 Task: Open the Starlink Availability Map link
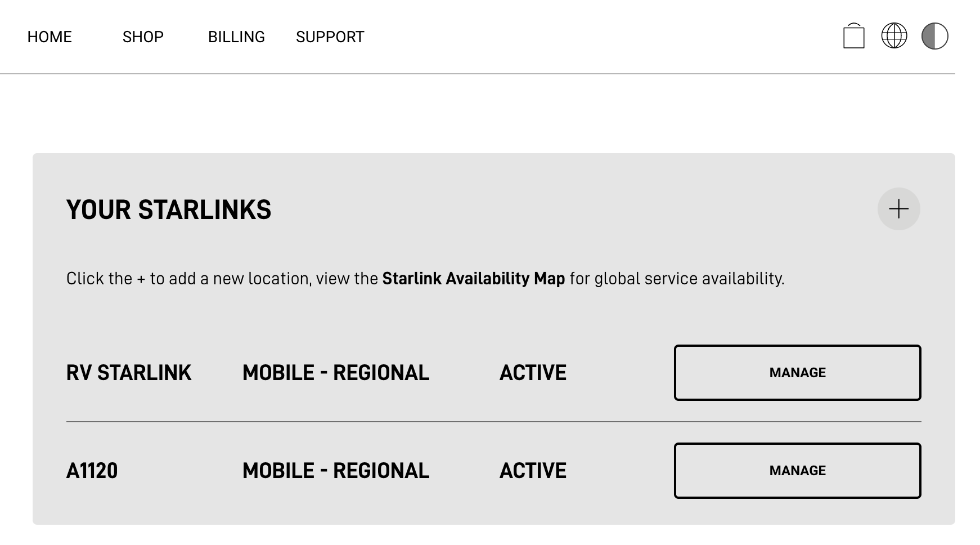point(473,279)
